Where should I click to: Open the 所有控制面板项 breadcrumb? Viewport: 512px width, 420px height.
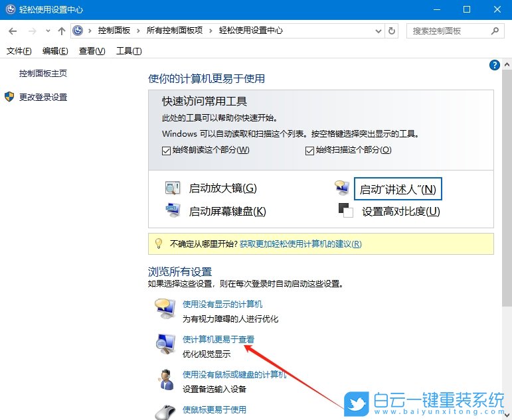pos(175,31)
